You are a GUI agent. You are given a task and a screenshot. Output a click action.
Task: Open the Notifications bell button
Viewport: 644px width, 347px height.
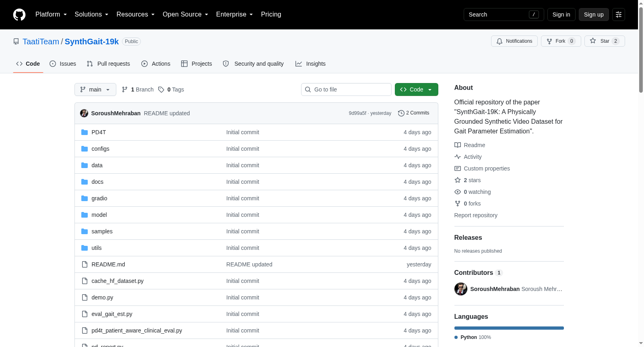tap(514, 41)
